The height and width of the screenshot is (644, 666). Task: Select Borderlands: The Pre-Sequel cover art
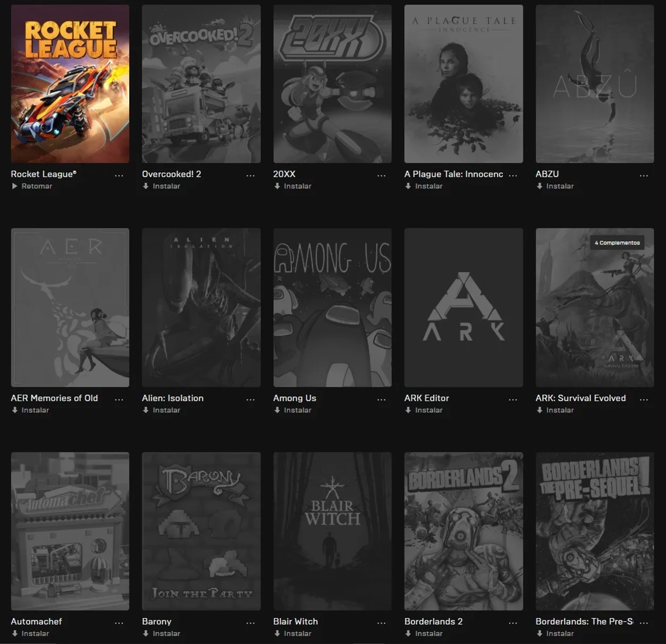[595, 531]
